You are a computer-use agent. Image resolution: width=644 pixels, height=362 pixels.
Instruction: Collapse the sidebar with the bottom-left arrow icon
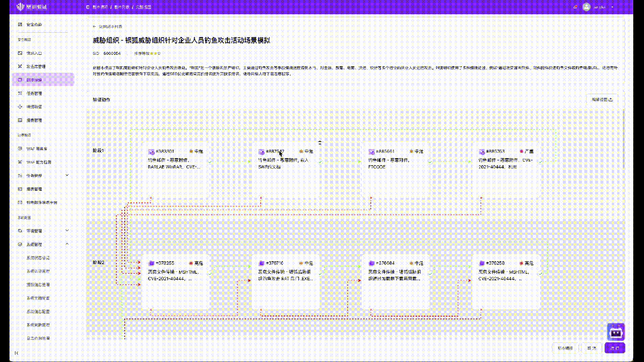pyautogui.click(x=17, y=353)
